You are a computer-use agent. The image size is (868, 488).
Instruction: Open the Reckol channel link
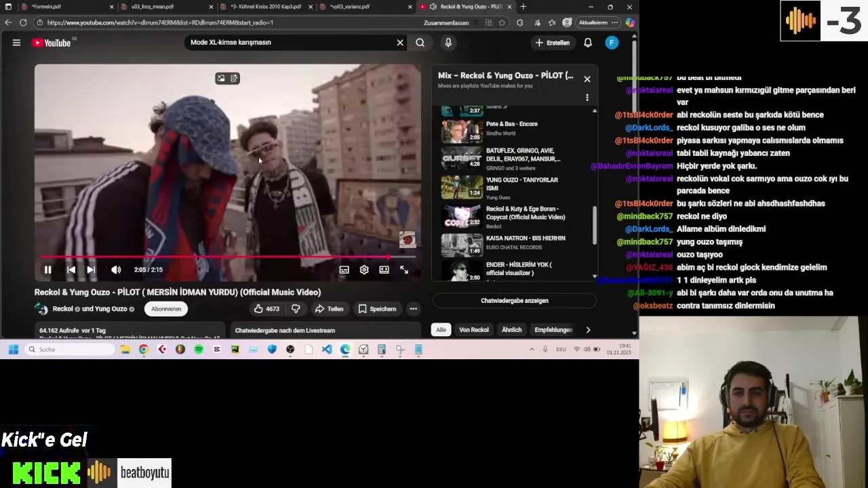coord(62,309)
